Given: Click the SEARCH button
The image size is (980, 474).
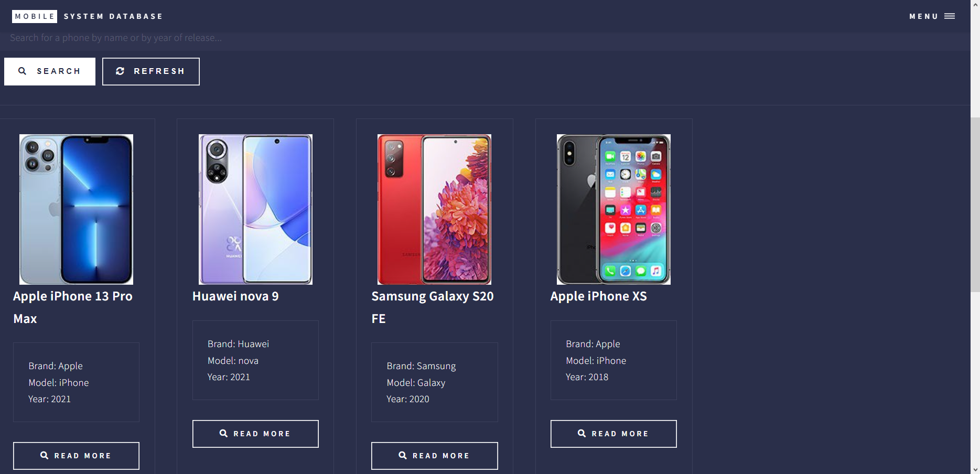Looking at the screenshot, I should (50, 71).
